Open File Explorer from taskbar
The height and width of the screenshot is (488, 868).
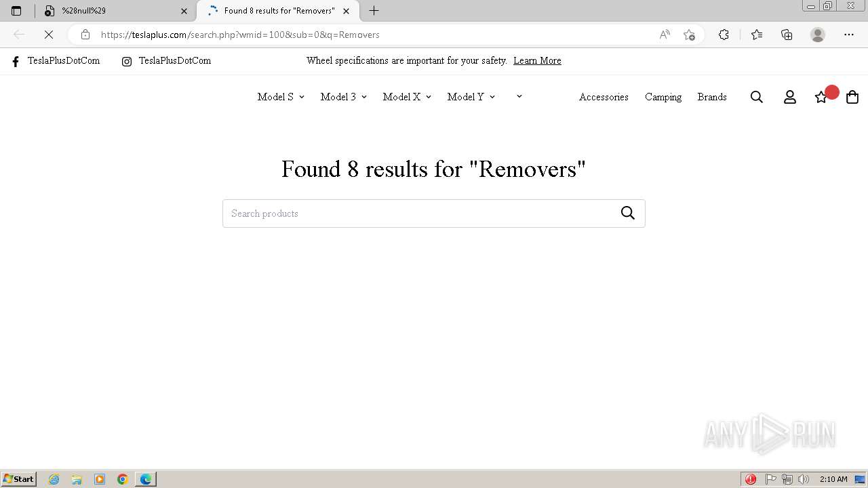click(77, 479)
